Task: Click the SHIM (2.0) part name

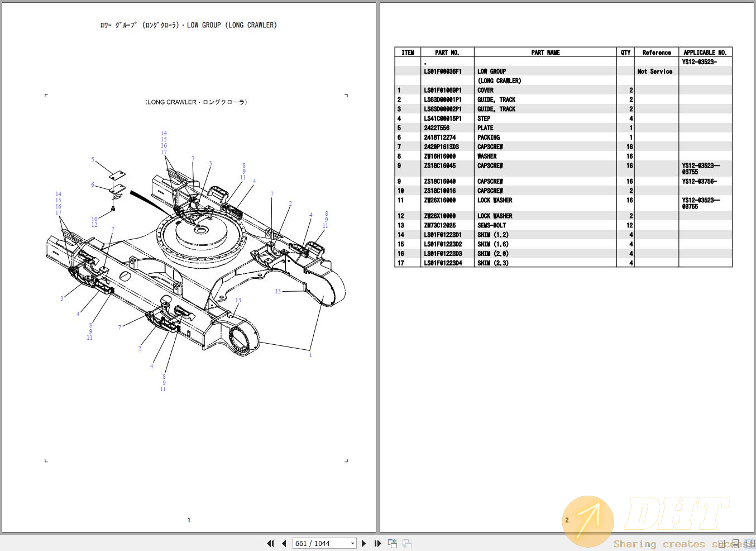Action: click(493, 254)
